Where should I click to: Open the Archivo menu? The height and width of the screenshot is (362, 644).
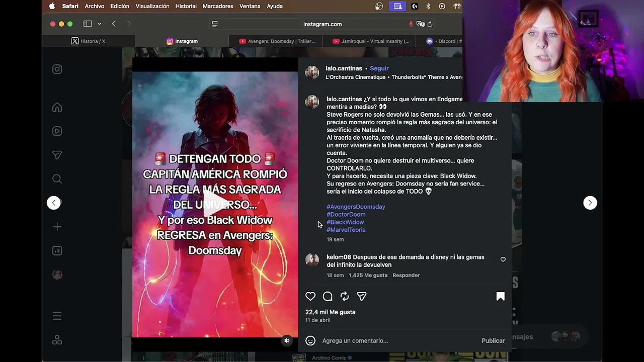95,6
